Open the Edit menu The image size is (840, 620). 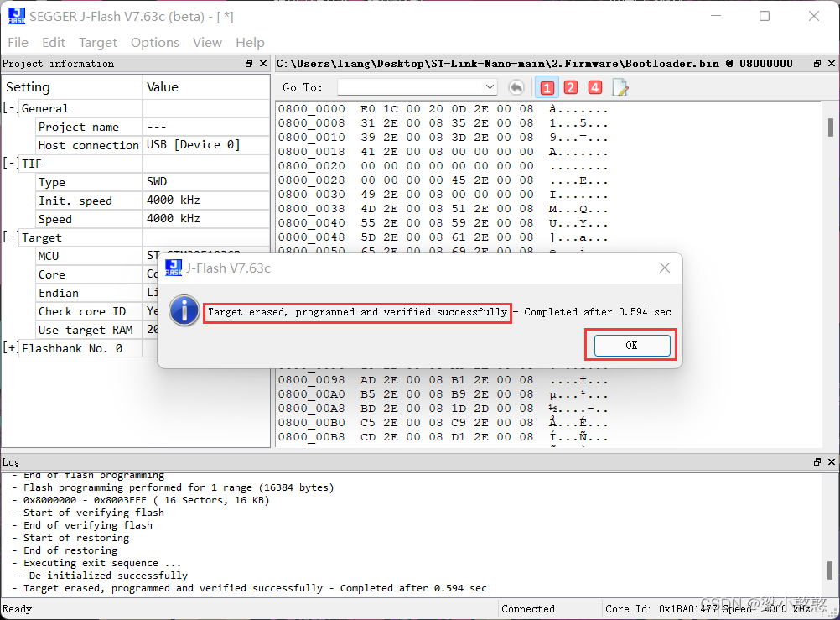click(54, 43)
